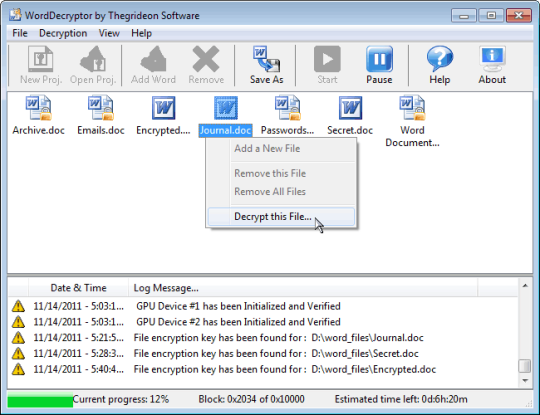The height and width of the screenshot is (415, 540).
Task: Choose Remove All Files context entry
Action: [281, 191]
